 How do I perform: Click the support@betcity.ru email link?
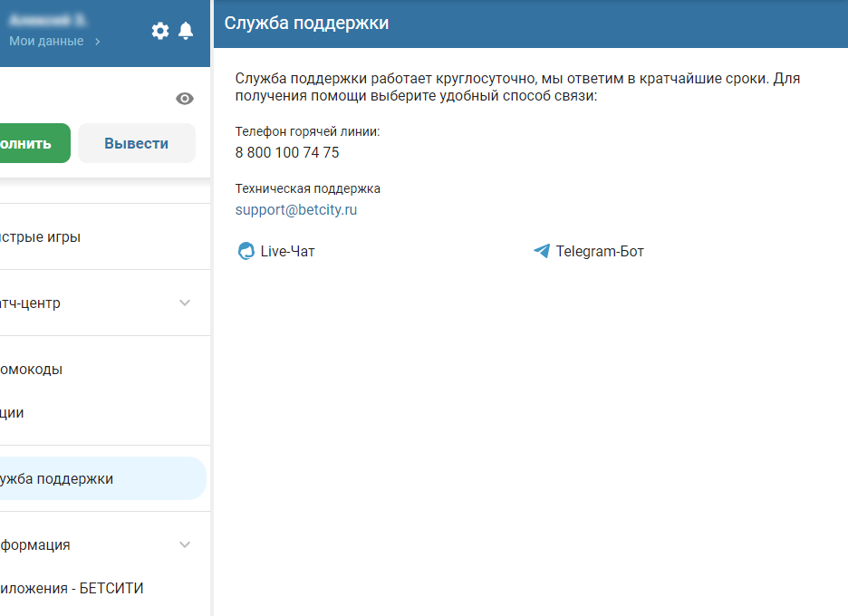coord(296,210)
